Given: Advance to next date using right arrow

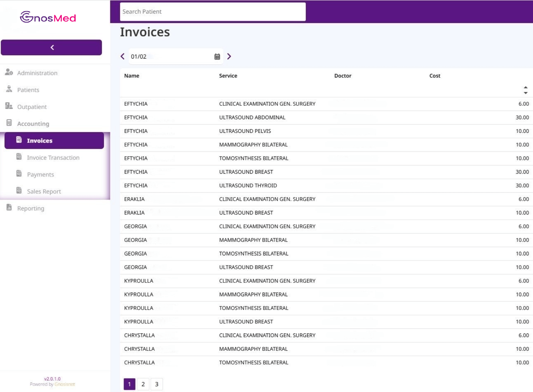Looking at the screenshot, I should click(229, 57).
